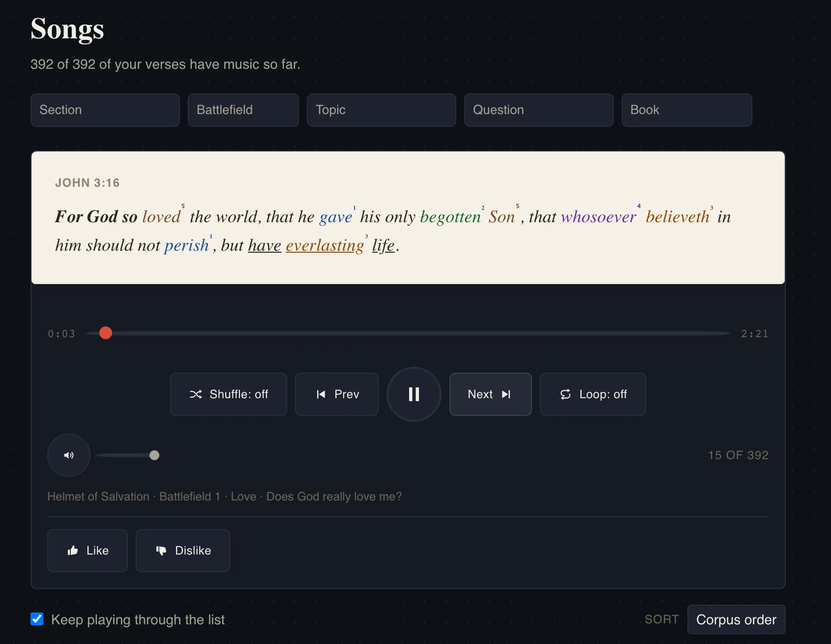Open the Book filter dropdown

[687, 110]
